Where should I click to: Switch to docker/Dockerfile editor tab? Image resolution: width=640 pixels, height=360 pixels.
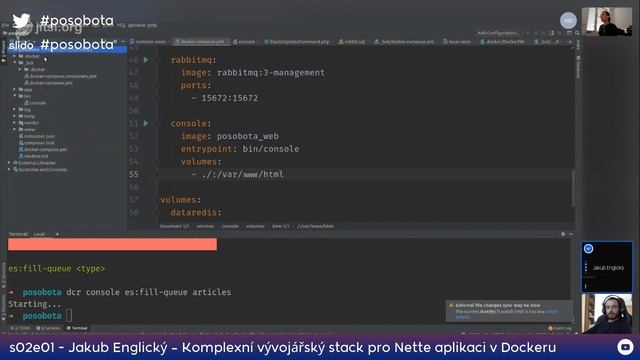502,42
